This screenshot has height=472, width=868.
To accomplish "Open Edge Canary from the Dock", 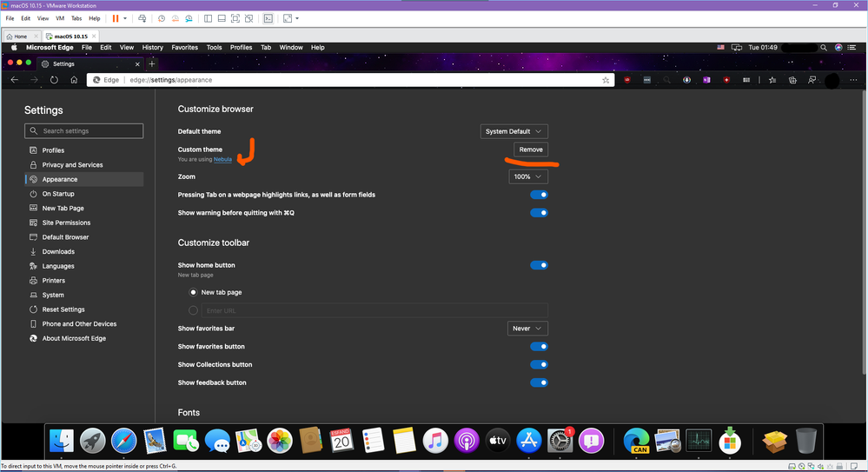I will coord(637,441).
